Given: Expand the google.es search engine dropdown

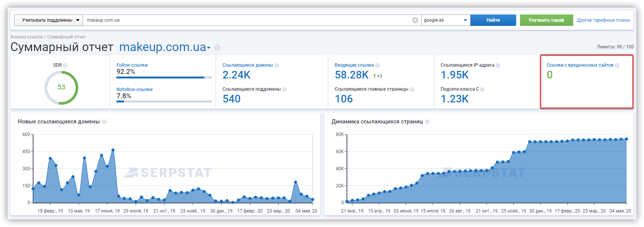Looking at the screenshot, I should (x=445, y=20).
